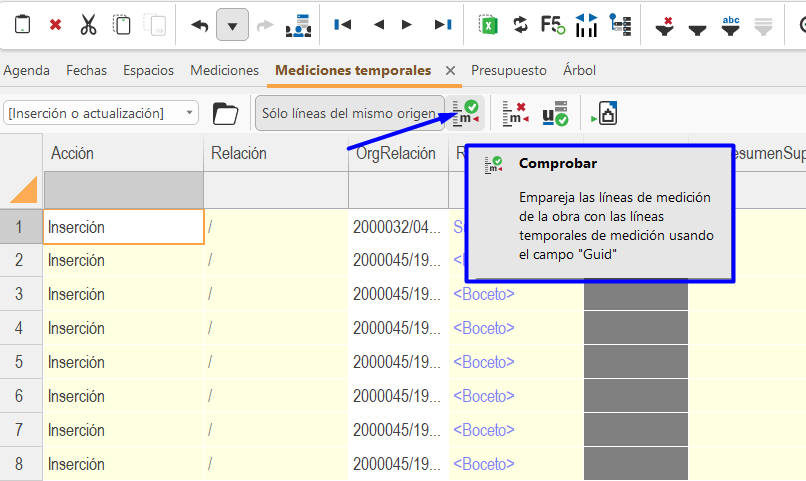Click the refresh sync arrows icon
This screenshot has height=481, width=806.
pyautogui.click(x=521, y=24)
